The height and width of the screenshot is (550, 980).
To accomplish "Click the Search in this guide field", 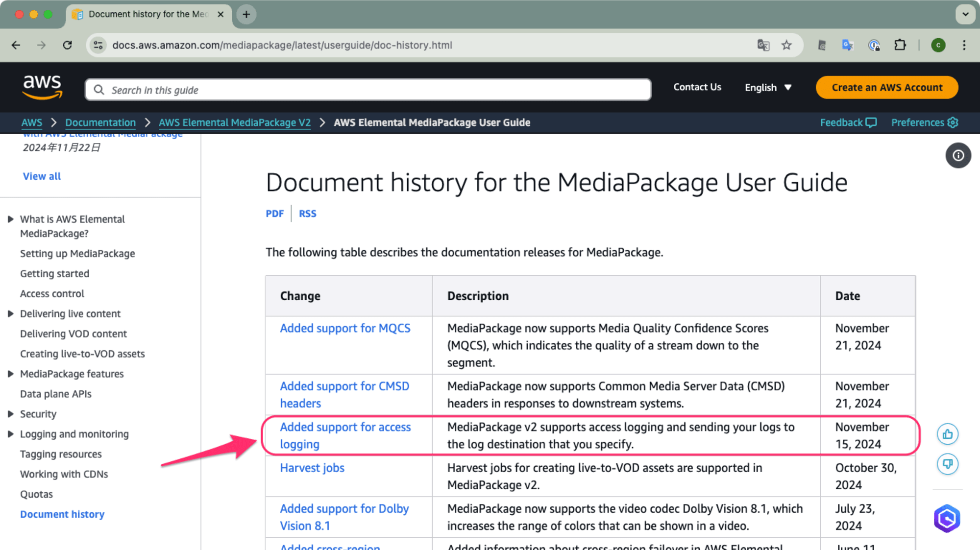I will point(368,90).
